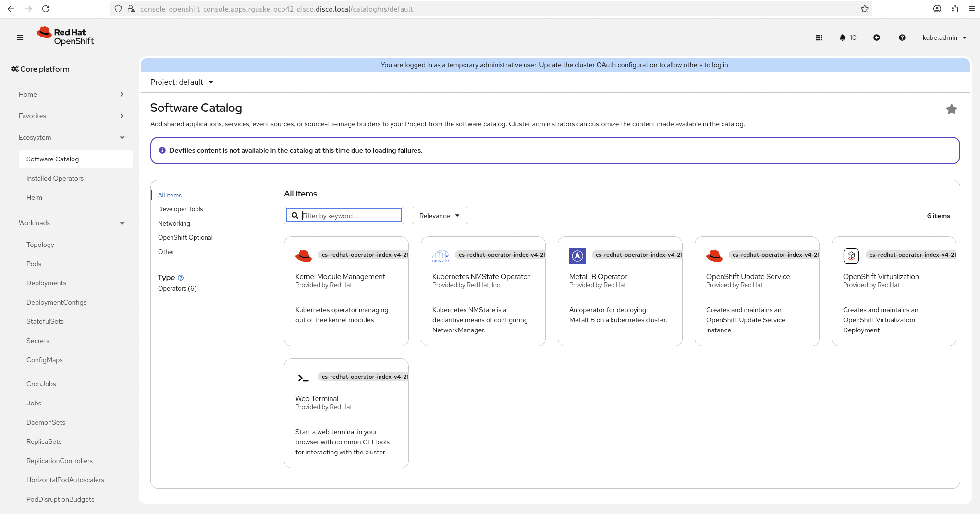
Task: Open the help question mark menu
Action: point(902,37)
